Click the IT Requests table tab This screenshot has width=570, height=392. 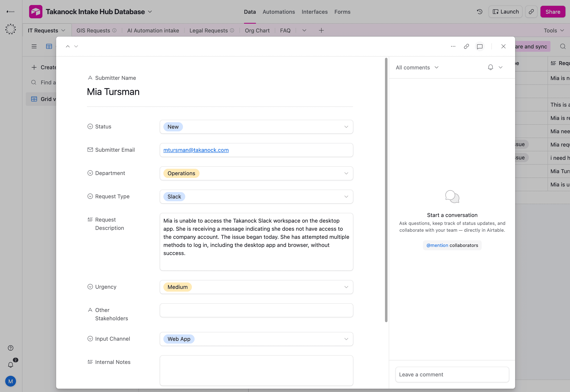[x=43, y=31]
